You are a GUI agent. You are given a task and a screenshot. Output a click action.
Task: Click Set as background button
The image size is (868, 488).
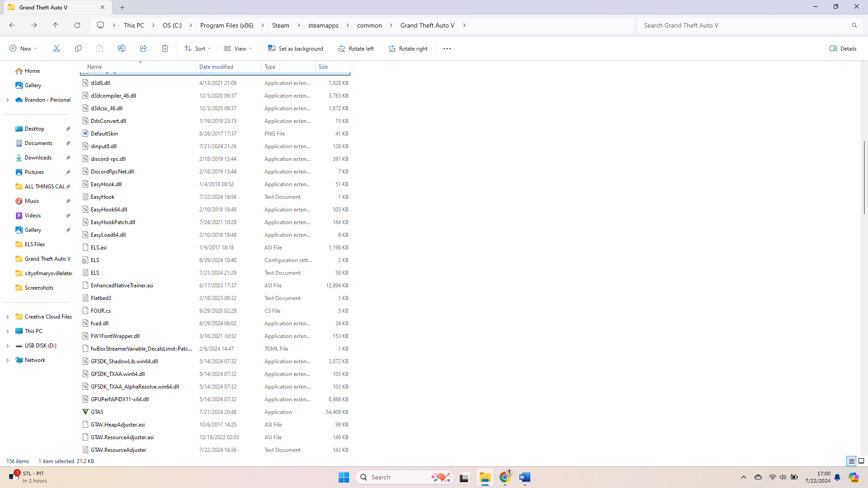(296, 49)
